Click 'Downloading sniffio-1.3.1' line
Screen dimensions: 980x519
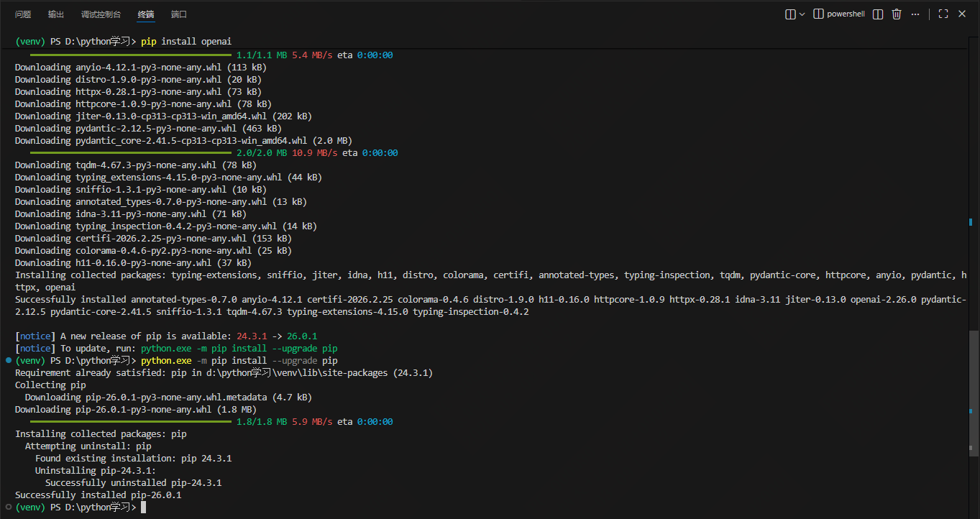pyautogui.click(x=141, y=190)
